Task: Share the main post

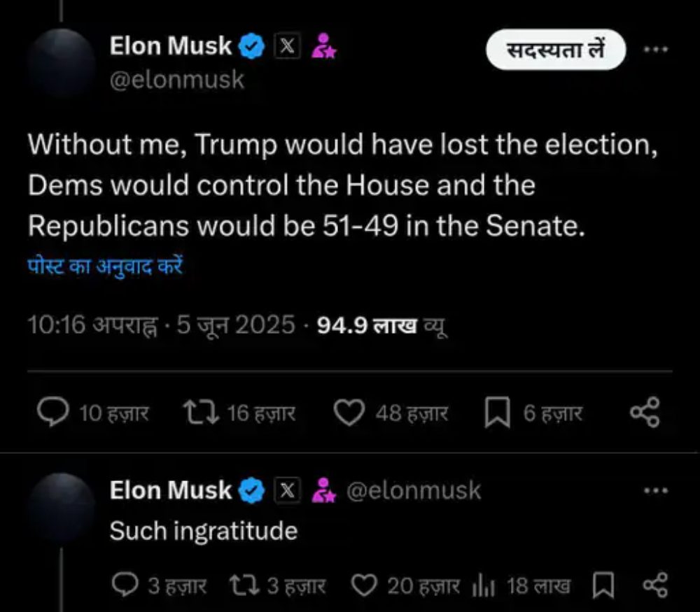Action: coord(645,413)
